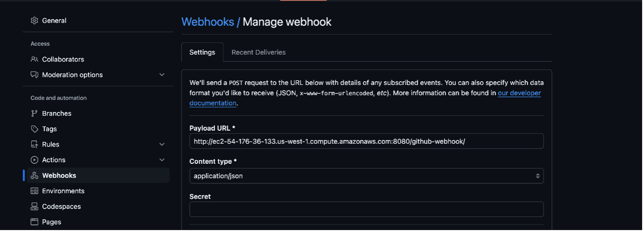Open the developer documentation link
This screenshot has width=644, height=231.
point(519,93)
